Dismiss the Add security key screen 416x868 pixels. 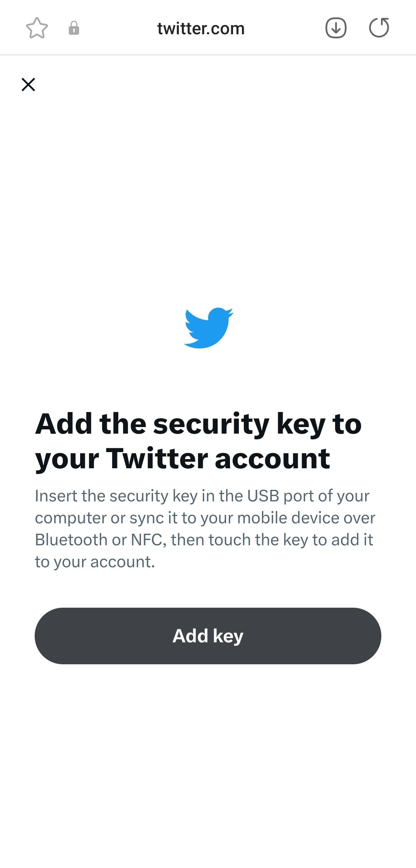click(x=28, y=84)
